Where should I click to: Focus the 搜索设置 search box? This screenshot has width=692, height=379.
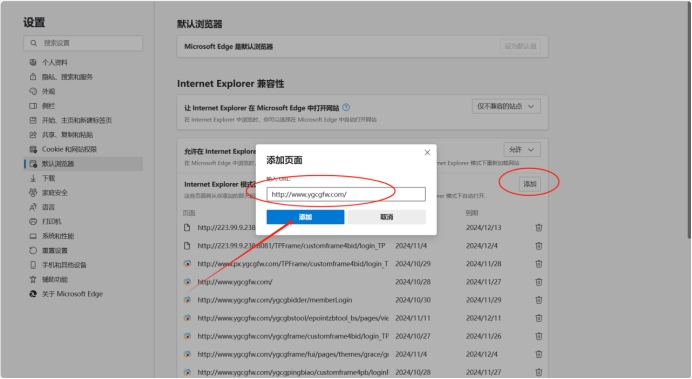[83, 43]
